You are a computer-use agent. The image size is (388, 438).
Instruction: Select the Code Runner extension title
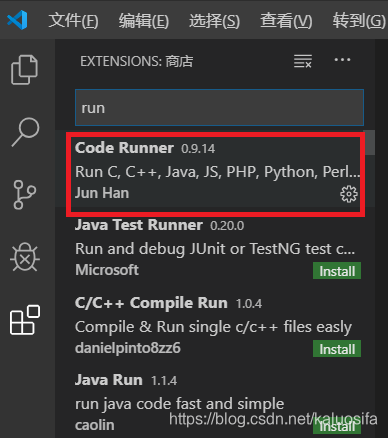coord(124,148)
